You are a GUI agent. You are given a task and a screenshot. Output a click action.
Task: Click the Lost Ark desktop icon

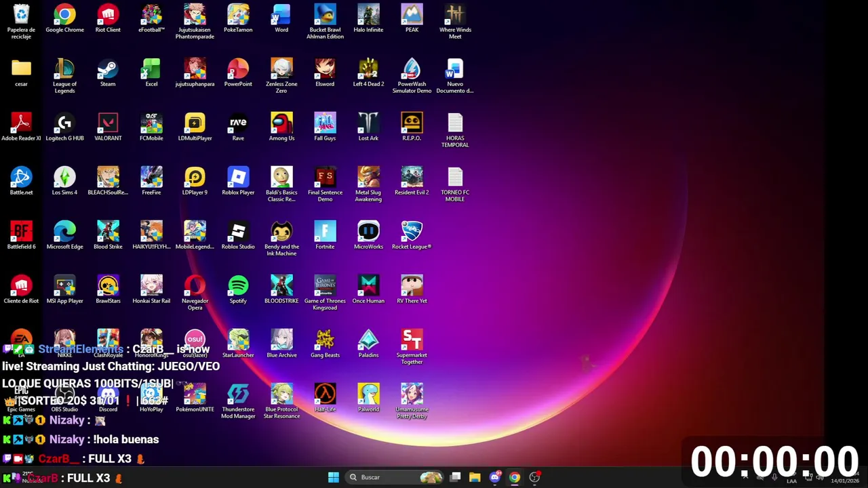click(x=368, y=127)
